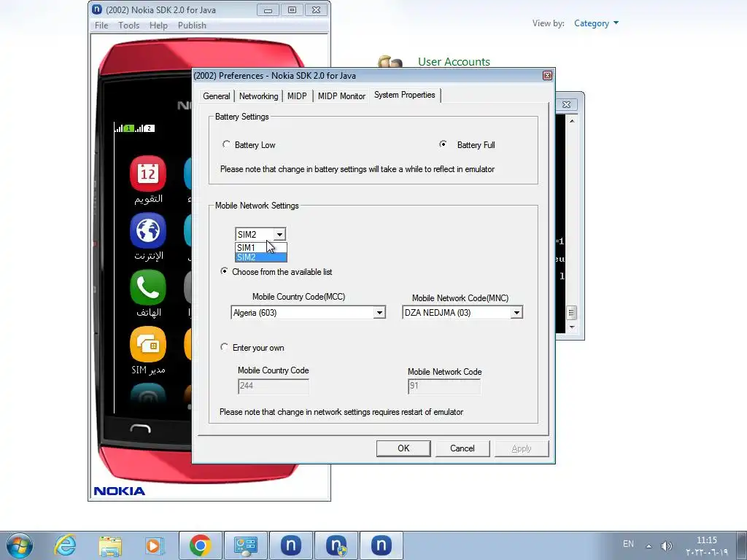Open the Mobile Network Code DZA NEDJMA dropdown
This screenshot has width=747, height=560.
point(516,312)
